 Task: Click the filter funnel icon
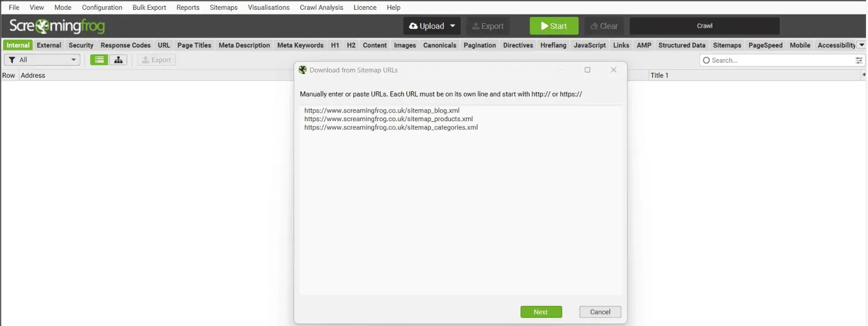point(12,60)
